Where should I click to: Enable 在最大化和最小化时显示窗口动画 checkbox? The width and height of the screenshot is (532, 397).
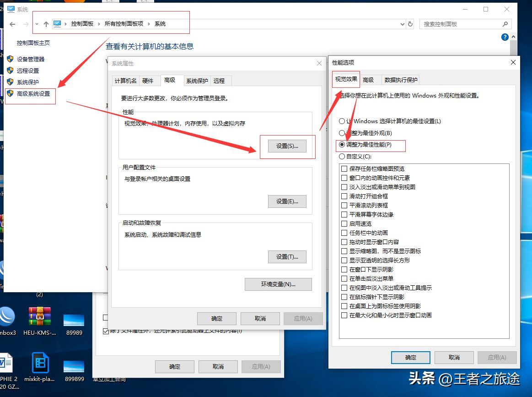(x=344, y=315)
